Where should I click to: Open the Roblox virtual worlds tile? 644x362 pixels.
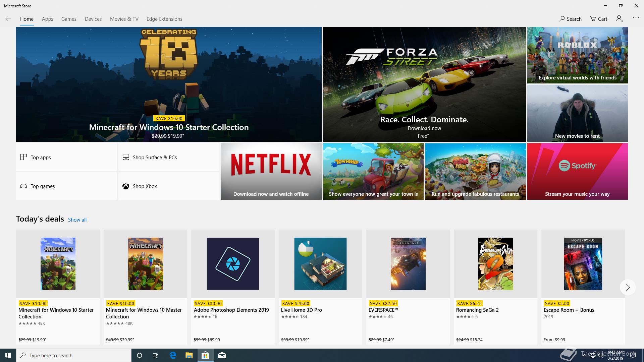point(577,55)
